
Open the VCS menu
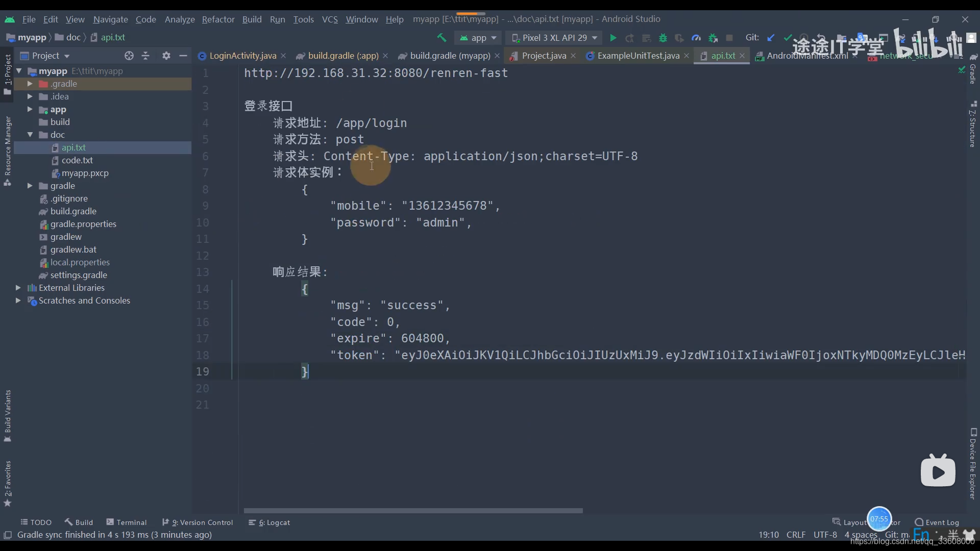(330, 19)
